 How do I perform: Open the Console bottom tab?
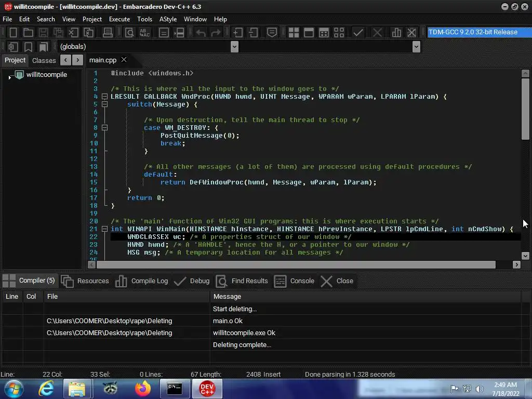click(294, 281)
